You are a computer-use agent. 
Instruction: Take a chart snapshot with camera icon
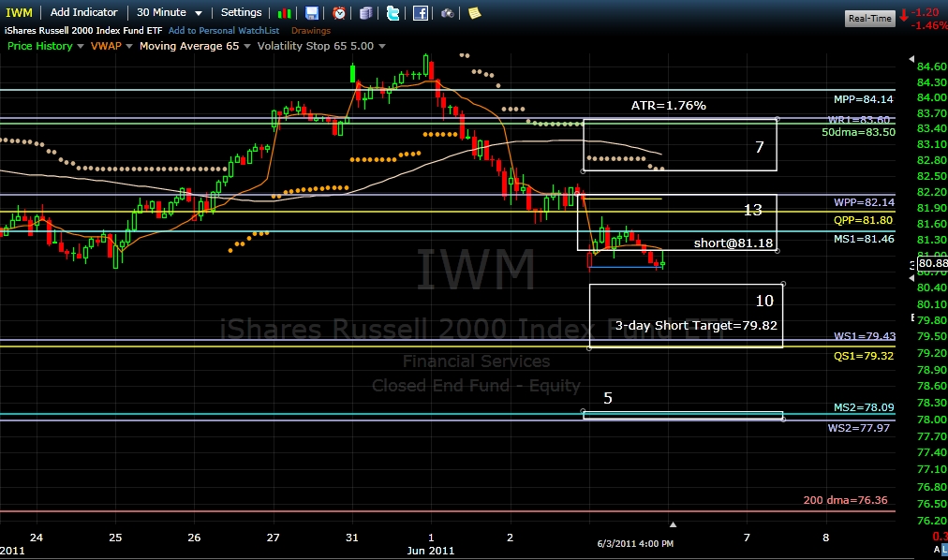(448, 13)
